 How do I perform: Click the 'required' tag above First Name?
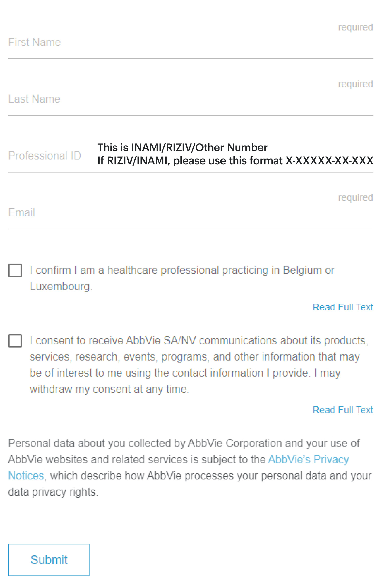click(355, 27)
